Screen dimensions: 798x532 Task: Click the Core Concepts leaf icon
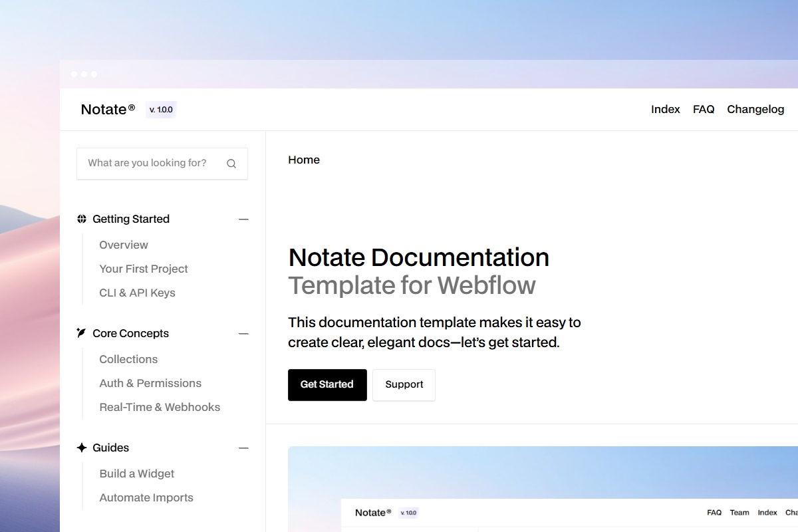pyautogui.click(x=82, y=333)
